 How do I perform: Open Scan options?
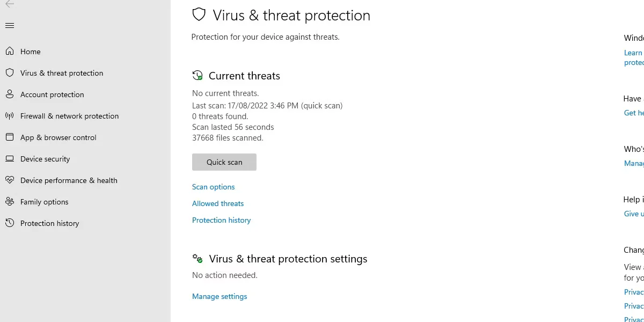point(213,187)
